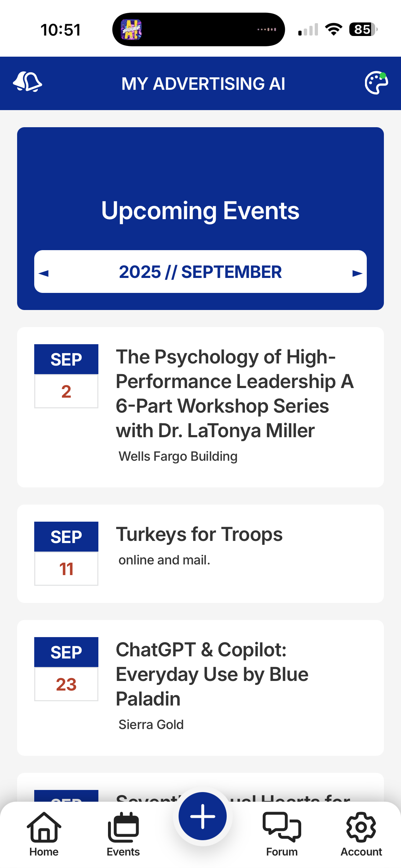Tap the SEP 23 date badge
This screenshot has height=868, width=401.
pyautogui.click(x=66, y=669)
